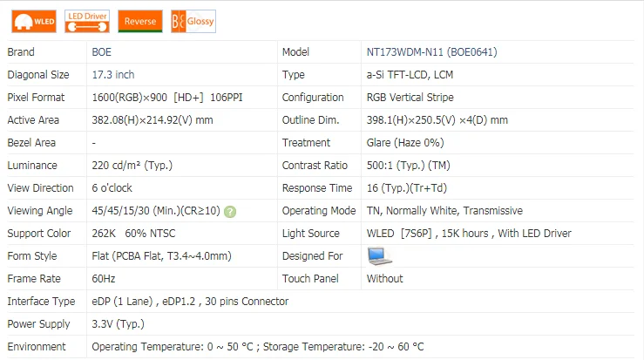Click the Glare (Haze 0%) treatment value

tap(405, 143)
